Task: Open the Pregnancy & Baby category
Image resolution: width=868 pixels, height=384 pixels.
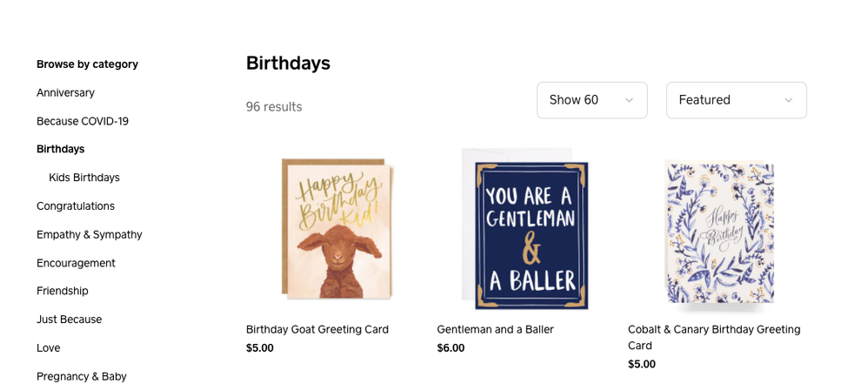Action: point(82,376)
